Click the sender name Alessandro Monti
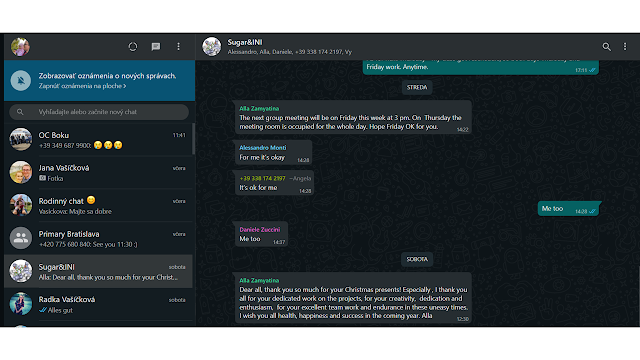 pos(262,148)
